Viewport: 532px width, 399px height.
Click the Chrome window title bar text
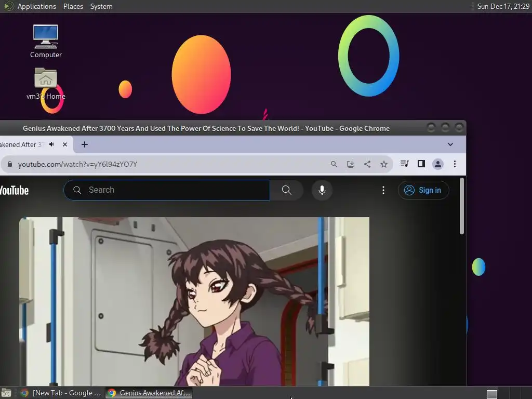click(x=206, y=129)
